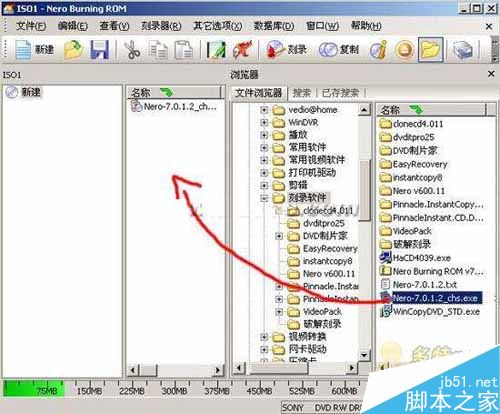Expand the DVD制片家 tree folder

point(279,236)
